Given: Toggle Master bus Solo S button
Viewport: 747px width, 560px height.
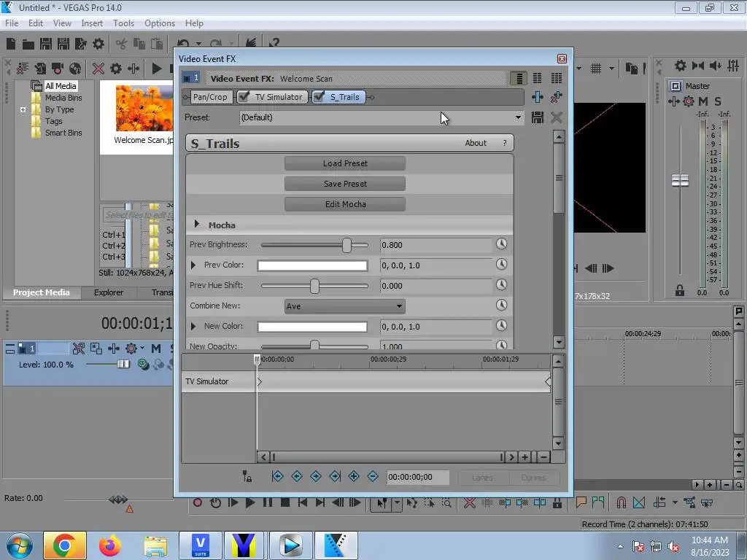Looking at the screenshot, I should coord(718,101).
